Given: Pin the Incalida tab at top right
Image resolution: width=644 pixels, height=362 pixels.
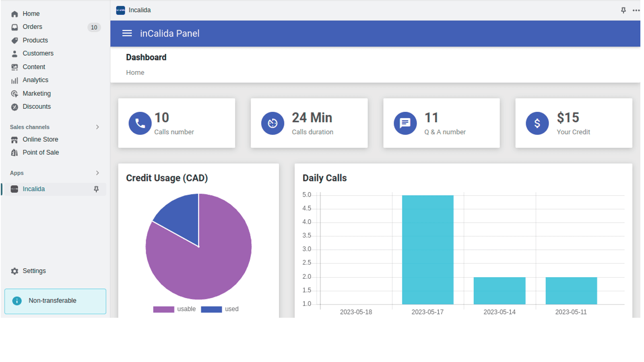Looking at the screenshot, I should (623, 10).
